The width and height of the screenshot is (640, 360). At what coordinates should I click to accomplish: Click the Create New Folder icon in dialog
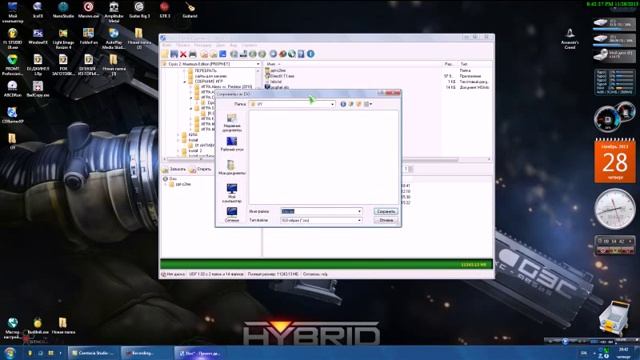(x=359, y=104)
